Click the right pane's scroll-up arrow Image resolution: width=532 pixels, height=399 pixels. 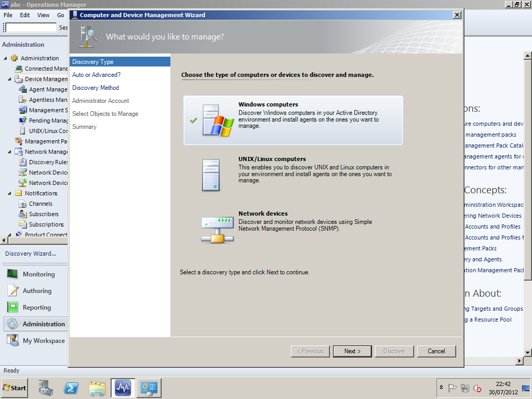pyautogui.click(x=527, y=55)
